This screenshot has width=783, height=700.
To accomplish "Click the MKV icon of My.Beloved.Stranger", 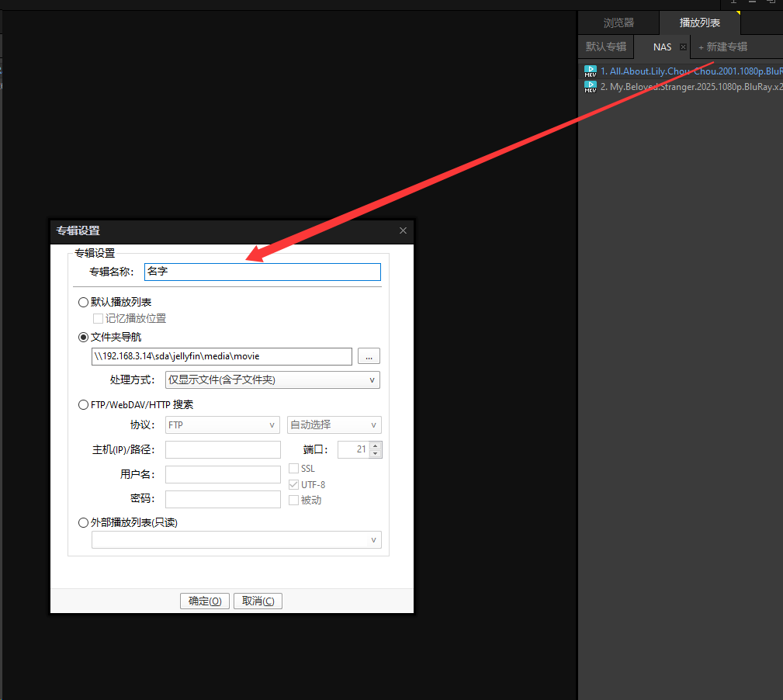I will coord(591,87).
